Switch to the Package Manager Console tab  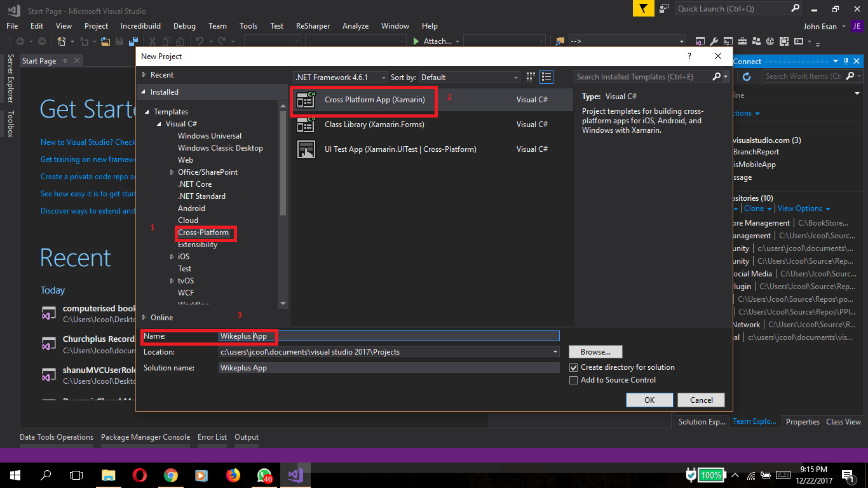pos(146,437)
